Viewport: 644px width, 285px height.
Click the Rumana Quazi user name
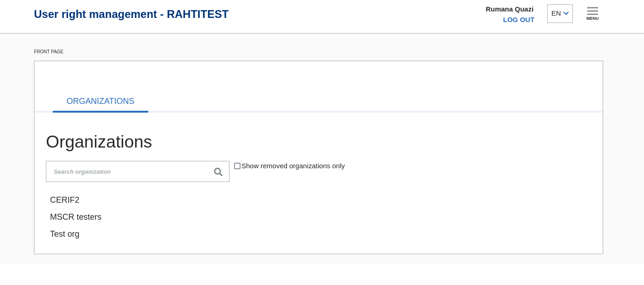point(510,9)
